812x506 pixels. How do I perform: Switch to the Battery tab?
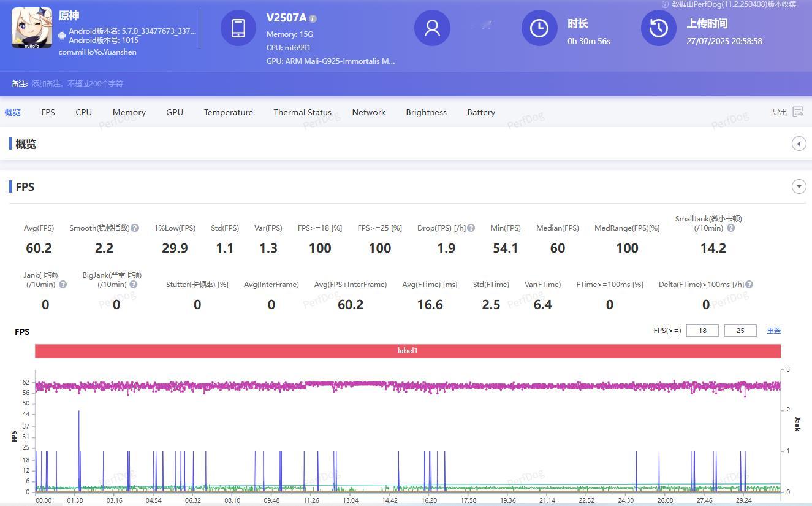[x=481, y=112]
